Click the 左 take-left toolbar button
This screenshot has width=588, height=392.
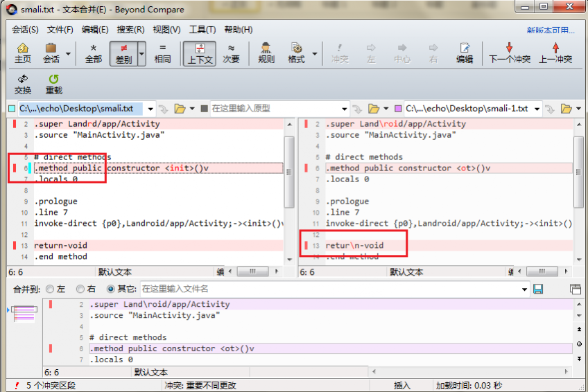pos(371,53)
